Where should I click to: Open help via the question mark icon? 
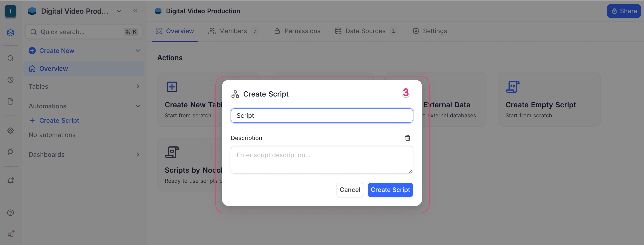click(10, 213)
